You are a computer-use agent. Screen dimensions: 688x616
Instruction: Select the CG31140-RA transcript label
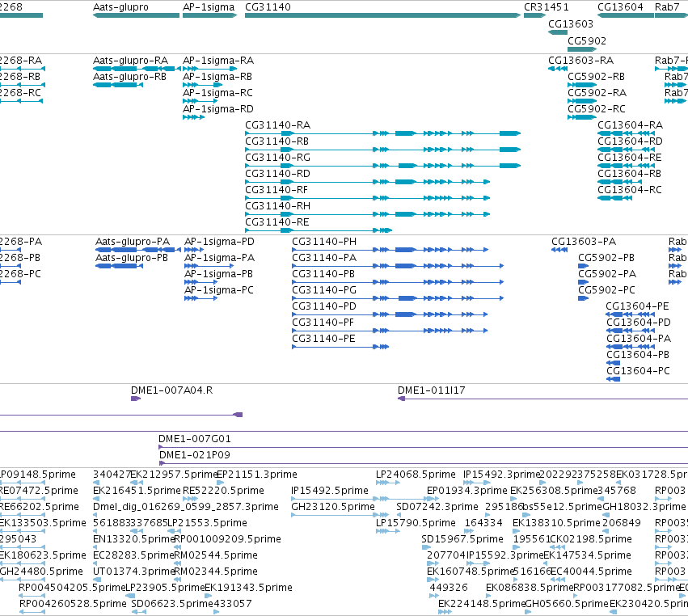(277, 125)
